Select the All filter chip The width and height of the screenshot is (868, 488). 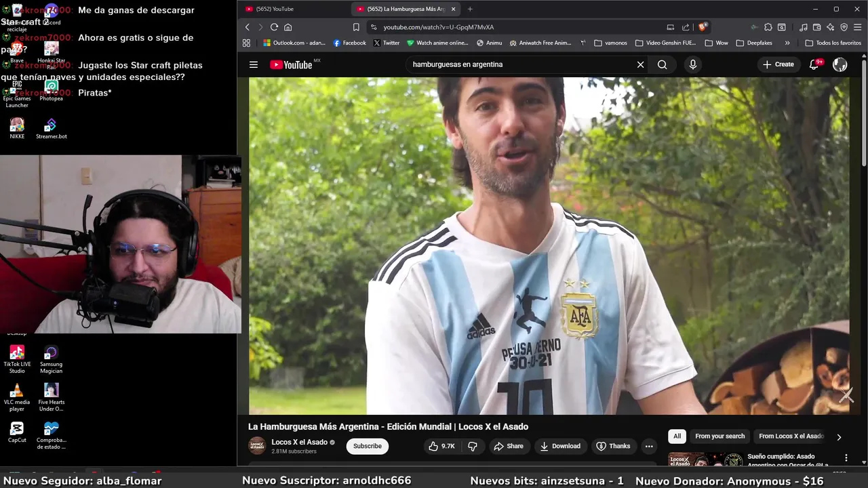tap(677, 436)
